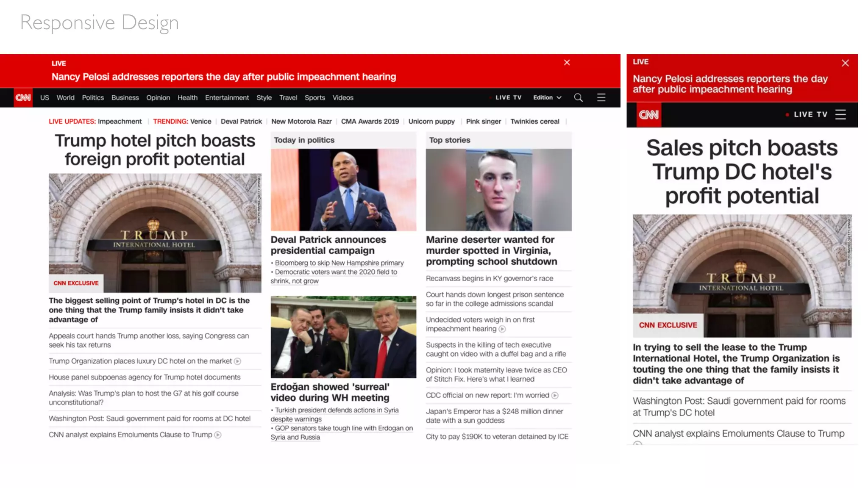Expand the Edition dropdown
The image size is (868, 488).
tap(547, 97)
